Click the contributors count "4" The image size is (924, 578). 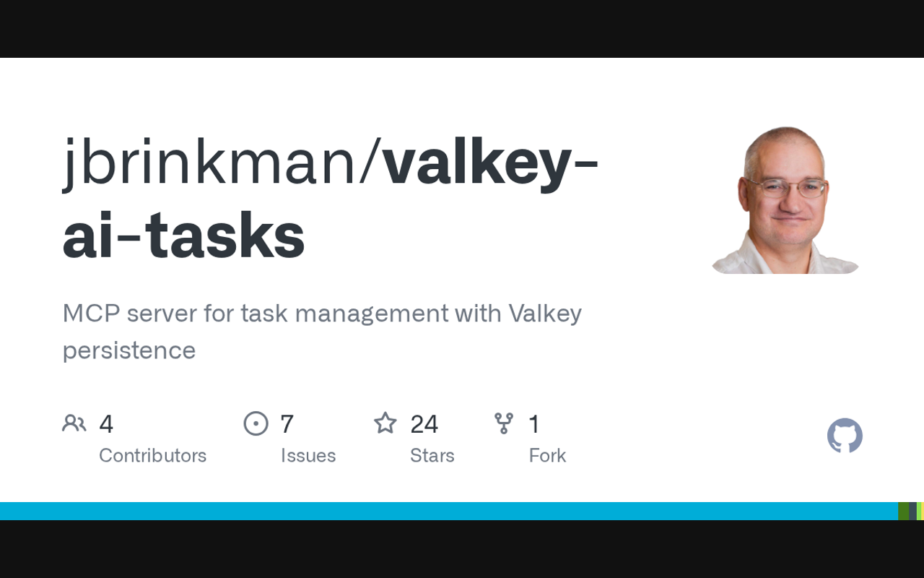pyautogui.click(x=106, y=424)
